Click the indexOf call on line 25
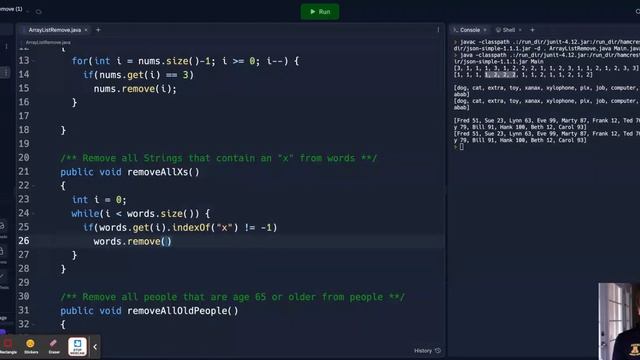This screenshot has height=360, width=640. 191,228
